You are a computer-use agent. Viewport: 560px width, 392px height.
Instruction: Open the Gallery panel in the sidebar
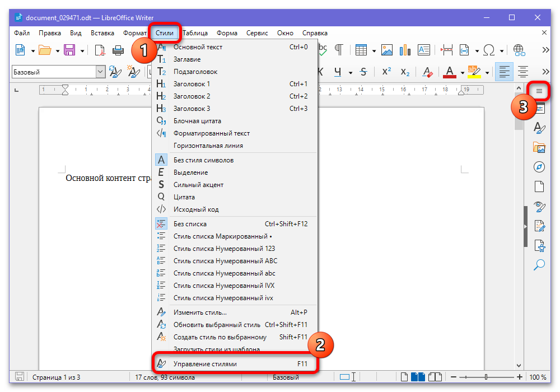tap(539, 147)
